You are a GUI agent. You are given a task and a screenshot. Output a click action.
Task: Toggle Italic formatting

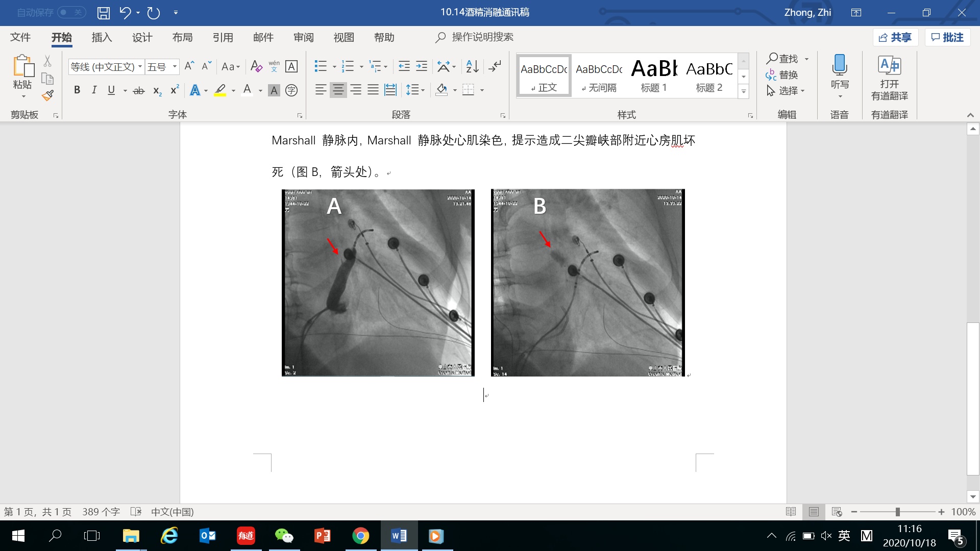point(94,90)
